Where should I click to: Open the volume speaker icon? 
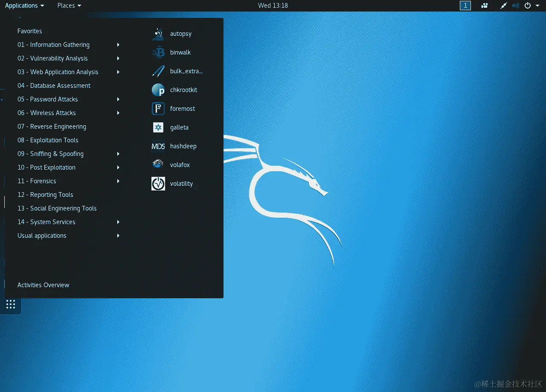[516, 6]
